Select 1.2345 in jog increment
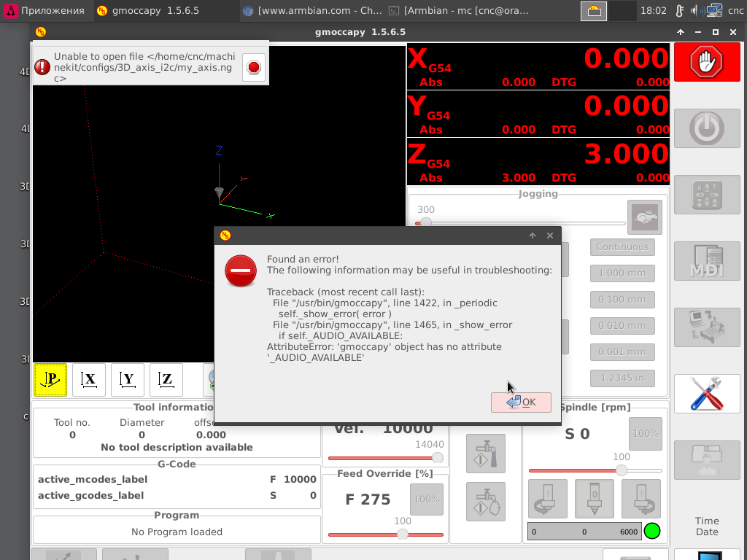Image resolution: width=747 pixels, height=560 pixels. click(x=622, y=378)
